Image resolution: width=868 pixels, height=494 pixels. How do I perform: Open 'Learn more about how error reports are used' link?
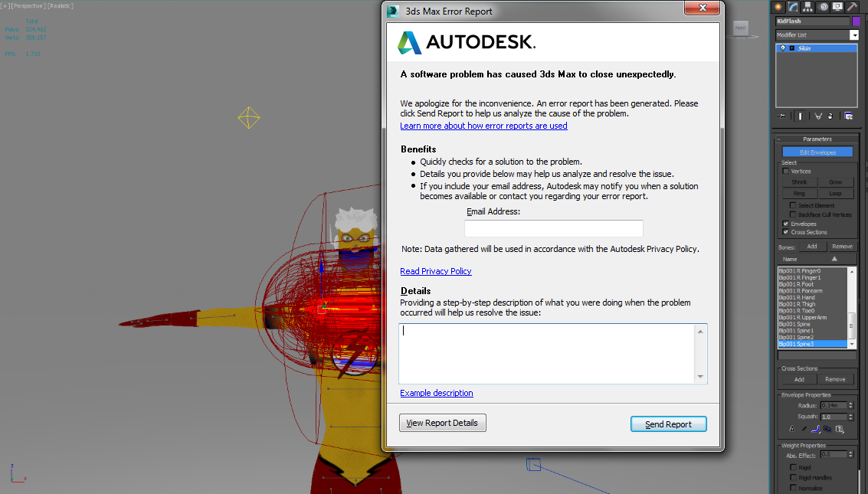click(484, 126)
